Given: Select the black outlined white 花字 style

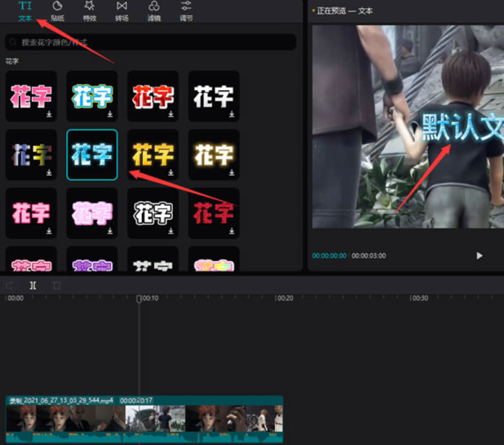Looking at the screenshot, I should (153, 213).
